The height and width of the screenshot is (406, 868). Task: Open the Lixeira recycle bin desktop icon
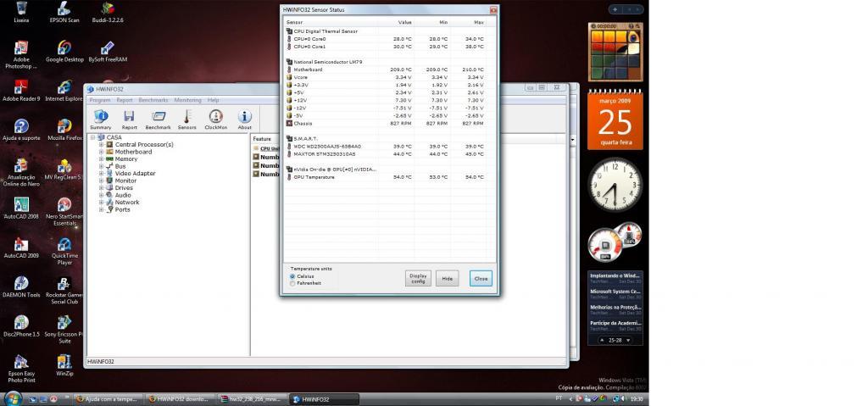[x=21, y=12]
